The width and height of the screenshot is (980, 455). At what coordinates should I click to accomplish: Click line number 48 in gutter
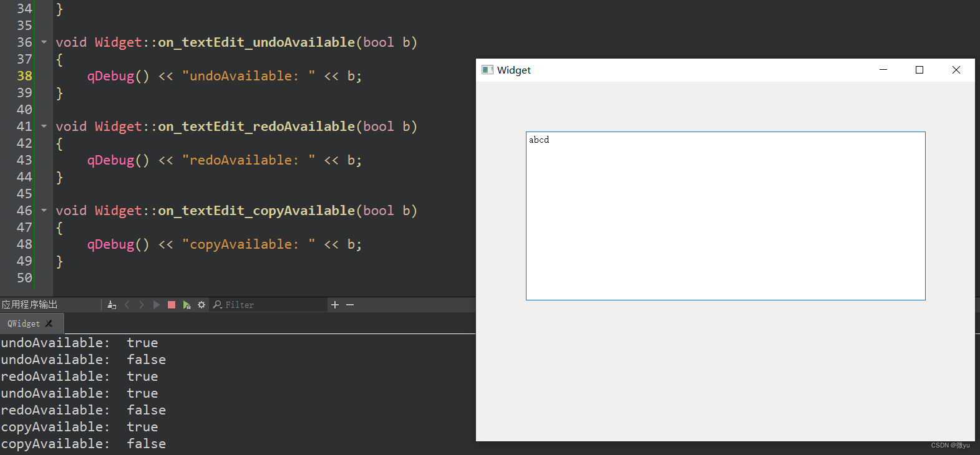[x=24, y=244]
